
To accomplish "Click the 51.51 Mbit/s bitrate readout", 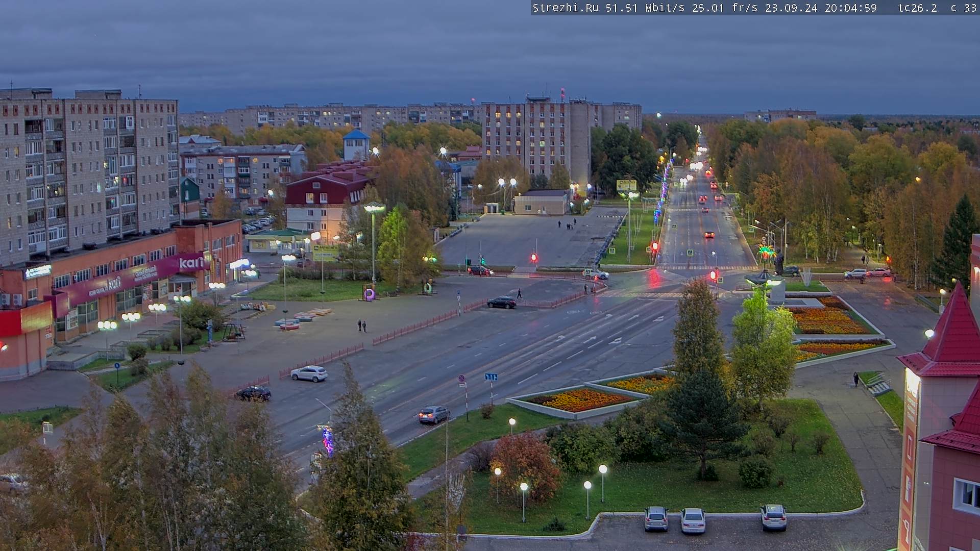I will tap(645, 8).
